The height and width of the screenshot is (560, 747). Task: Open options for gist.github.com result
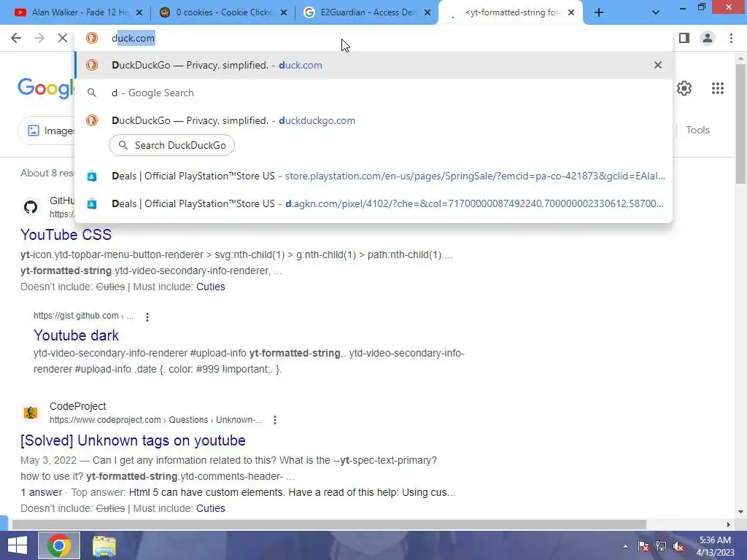(147, 316)
